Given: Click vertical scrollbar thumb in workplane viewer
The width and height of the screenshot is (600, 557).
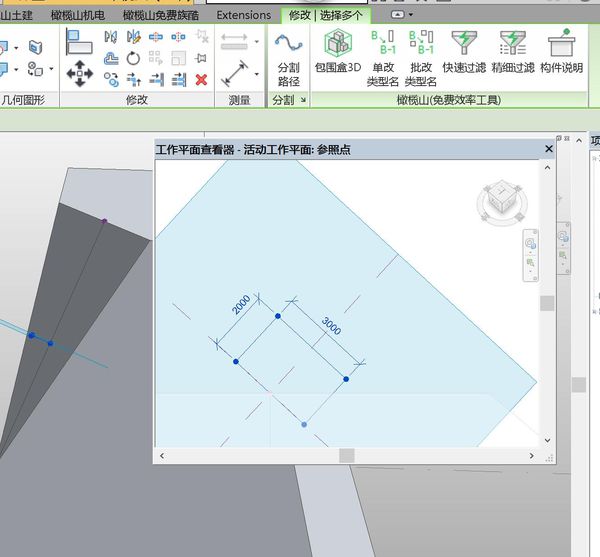Looking at the screenshot, I should [548, 303].
